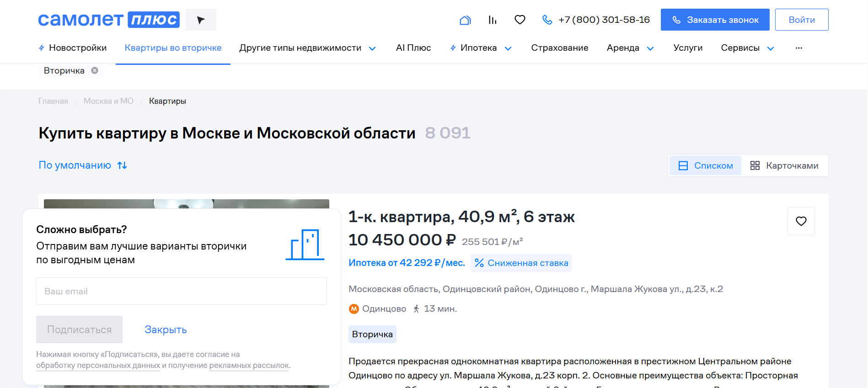Click Закрыть in subscription popup
This screenshot has height=388, width=868.
click(x=166, y=330)
